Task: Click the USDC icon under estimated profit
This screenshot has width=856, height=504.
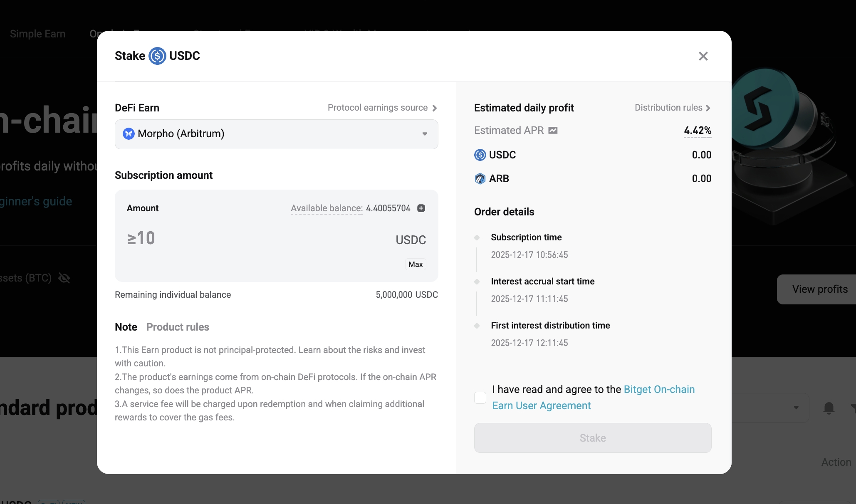Action: (x=480, y=155)
